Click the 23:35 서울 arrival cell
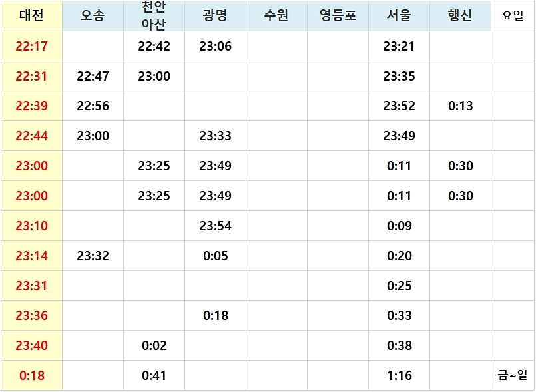 (399, 76)
